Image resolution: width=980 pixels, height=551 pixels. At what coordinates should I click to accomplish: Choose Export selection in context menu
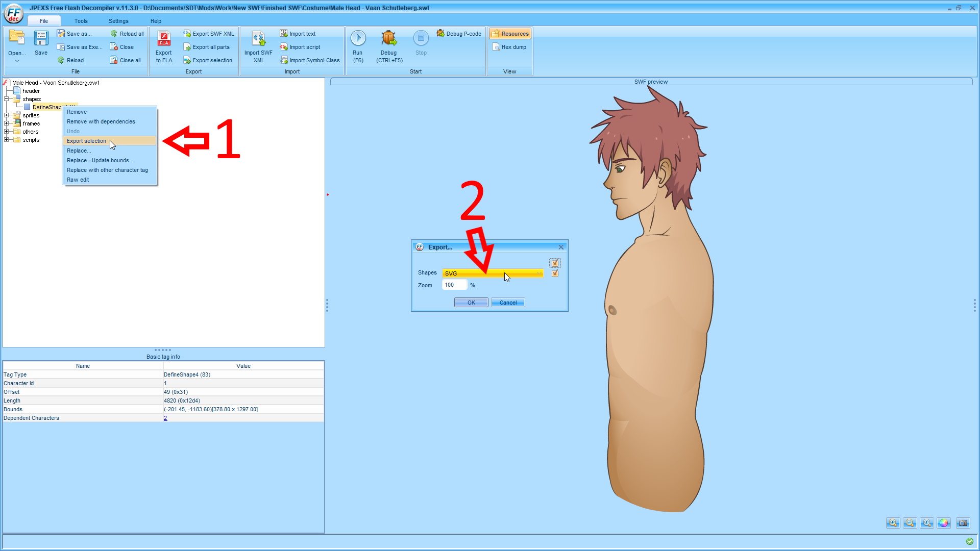point(87,141)
